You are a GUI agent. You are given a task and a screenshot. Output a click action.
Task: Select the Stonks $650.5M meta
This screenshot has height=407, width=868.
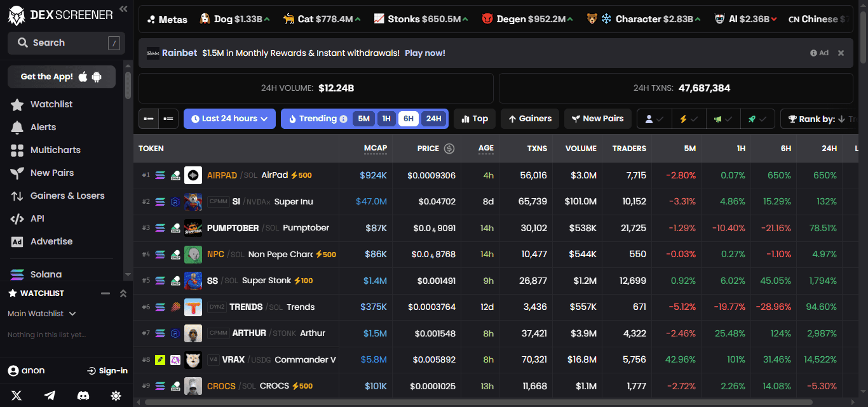click(x=421, y=19)
